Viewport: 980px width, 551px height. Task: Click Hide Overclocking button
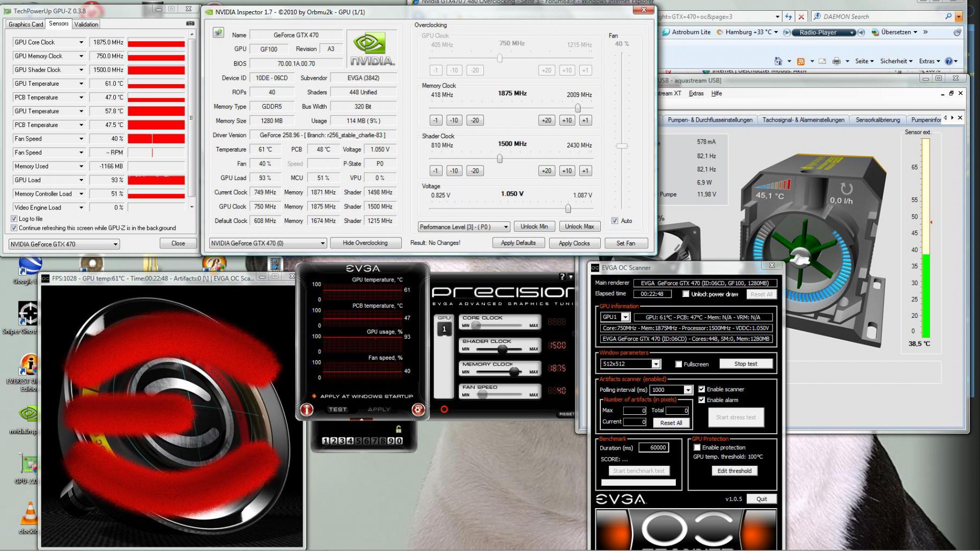coord(365,243)
